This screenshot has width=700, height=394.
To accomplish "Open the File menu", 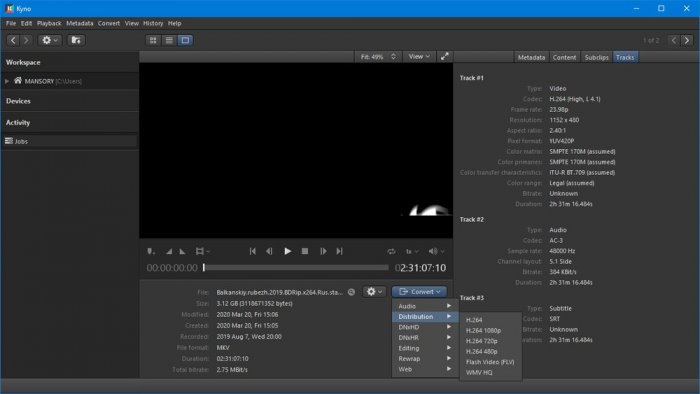I will click(11, 23).
